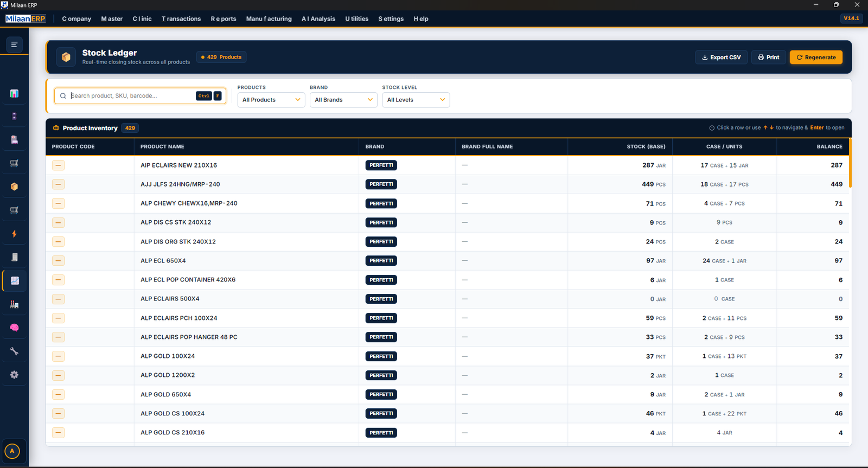Viewport: 868px width, 468px height.
Task: Click the 429 Products badge
Action: (221, 57)
